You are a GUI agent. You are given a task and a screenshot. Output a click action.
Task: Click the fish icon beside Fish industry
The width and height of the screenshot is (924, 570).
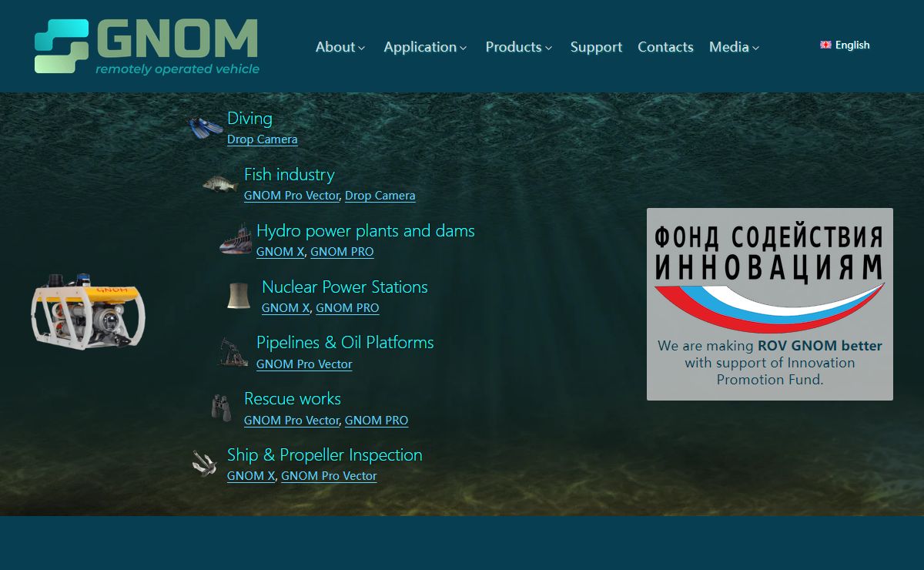point(220,184)
